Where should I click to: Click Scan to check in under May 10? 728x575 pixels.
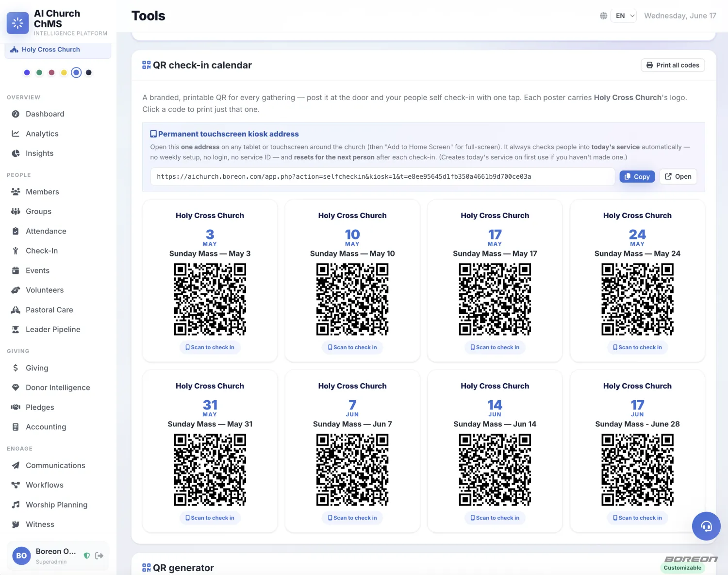[x=352, y=347]
